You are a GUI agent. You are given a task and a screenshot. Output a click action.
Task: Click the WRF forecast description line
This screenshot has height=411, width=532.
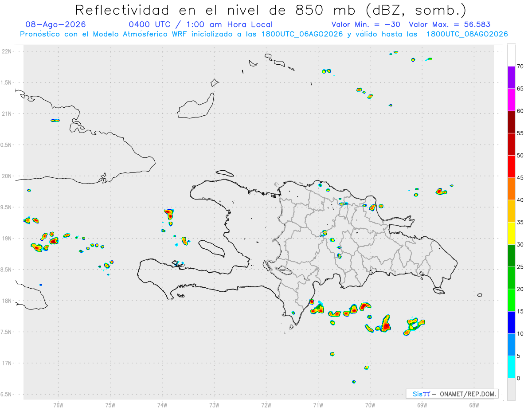pos(264,34)
